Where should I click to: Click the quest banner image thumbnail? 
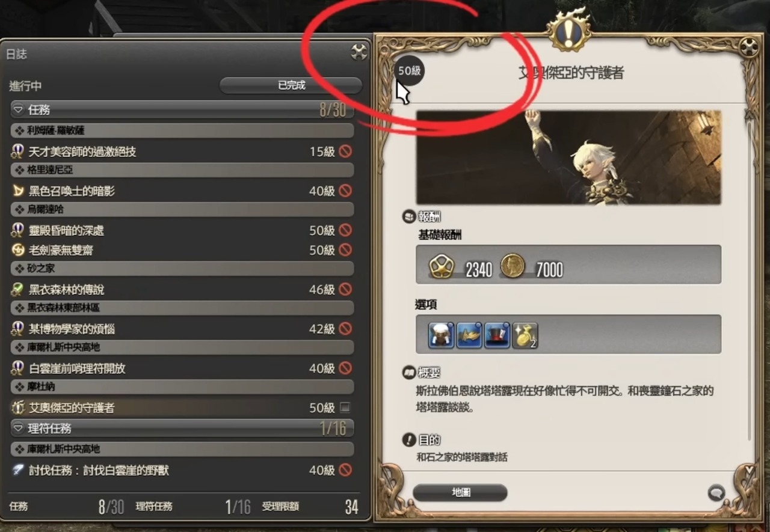click(568, 157)
